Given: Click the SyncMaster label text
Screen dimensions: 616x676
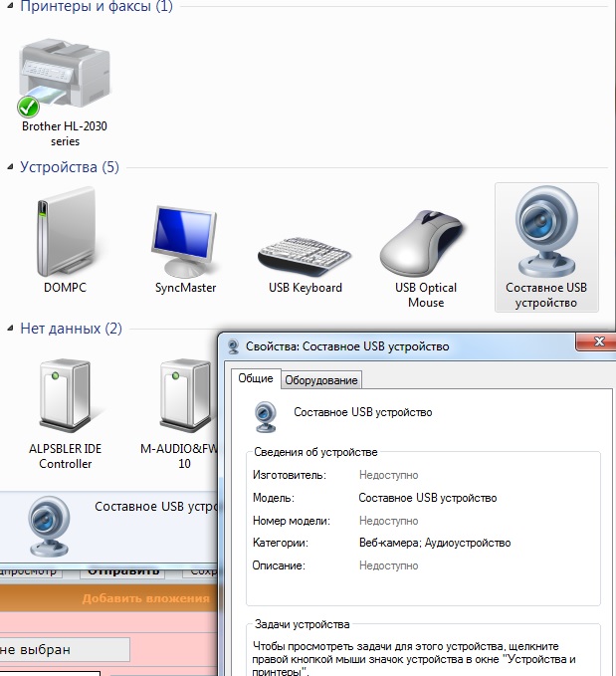Looking at the screenshot, I should pyautogui.click(x=185, y=288).
